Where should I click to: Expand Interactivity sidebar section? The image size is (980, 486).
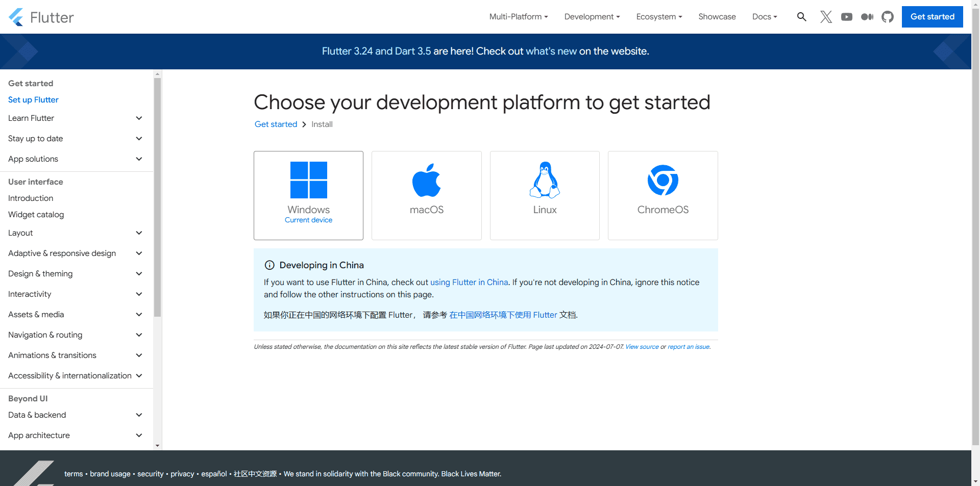pyautogui.click(x=76, y=294)
